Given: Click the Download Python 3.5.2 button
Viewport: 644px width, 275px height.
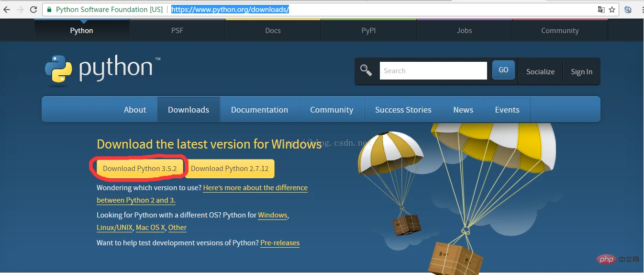Looking at the screenshot, I should coord(140,169).
